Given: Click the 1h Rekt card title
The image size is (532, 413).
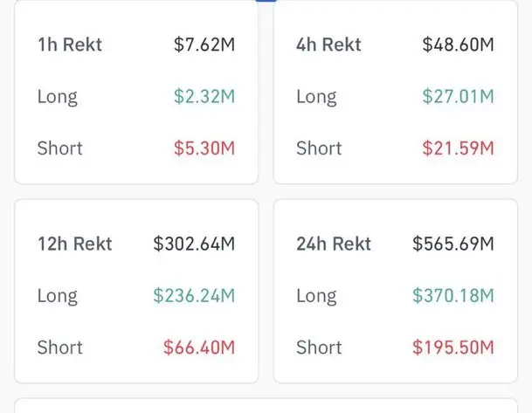Looking at the screenshot, I should pyautogui.click(x=70, y=45).
